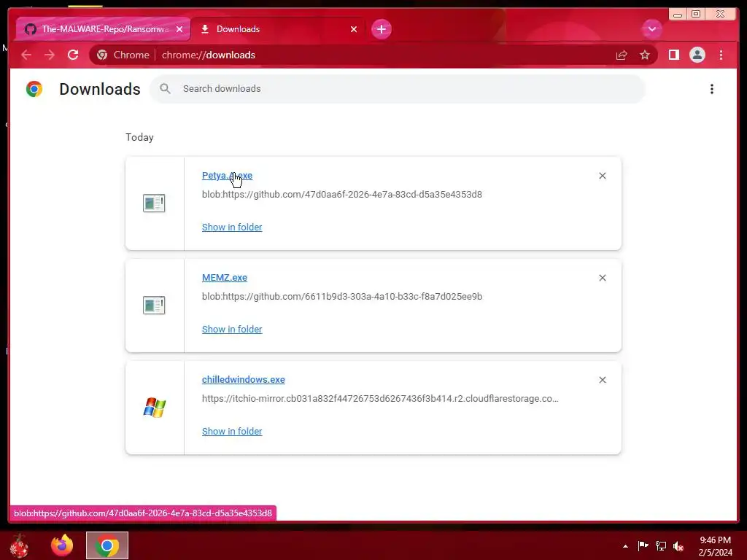
Task: Click the Chrome site info chip in the address bar
Action: click(123, 55)
